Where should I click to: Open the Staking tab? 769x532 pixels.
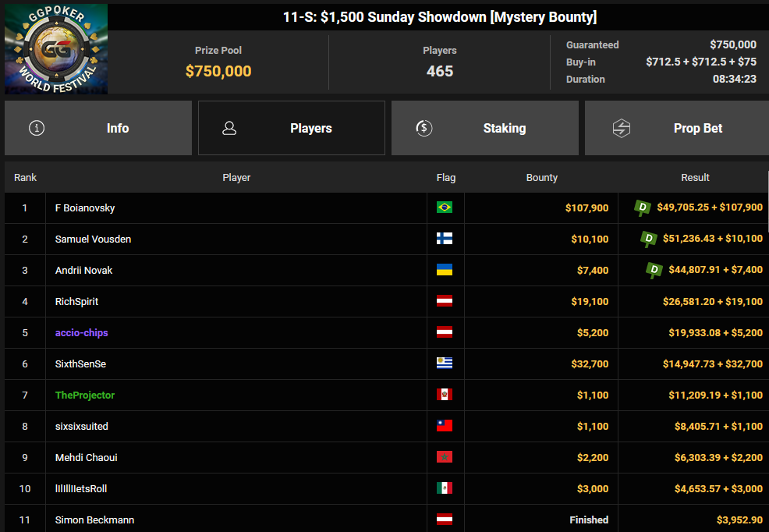[x=485, y=128]
